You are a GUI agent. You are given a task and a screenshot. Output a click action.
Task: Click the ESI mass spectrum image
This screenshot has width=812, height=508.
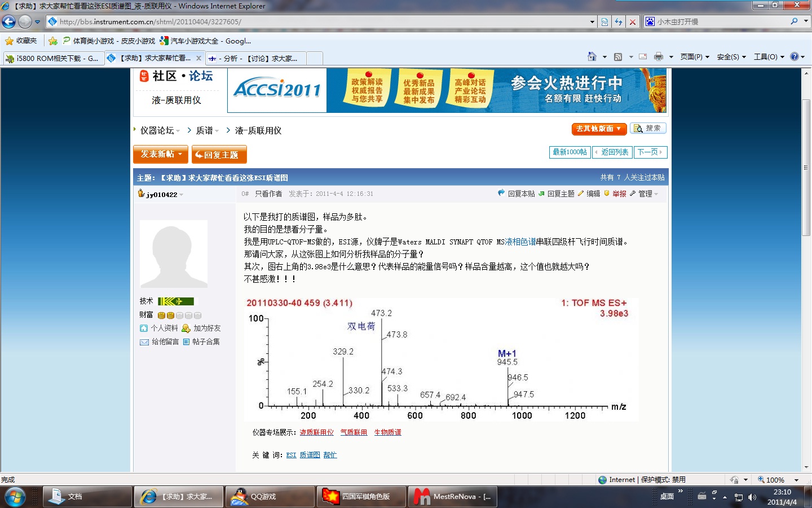click(442, 359)
